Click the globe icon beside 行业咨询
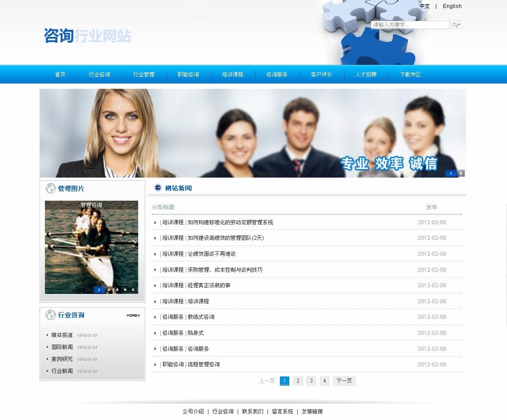 [51, 315]
